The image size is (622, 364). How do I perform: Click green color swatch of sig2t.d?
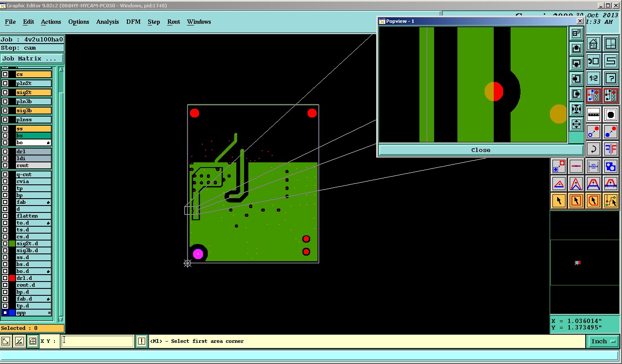pos(12,244)
